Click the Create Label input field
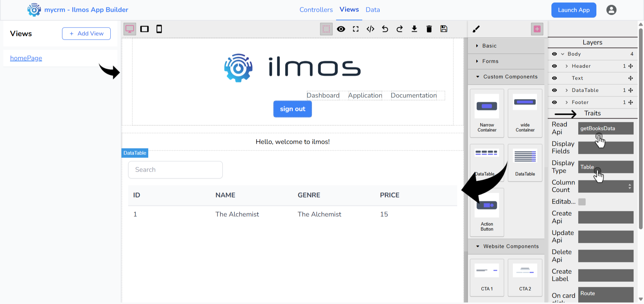Viewport: 644px width, 304px height. click(x=606, y=275)
